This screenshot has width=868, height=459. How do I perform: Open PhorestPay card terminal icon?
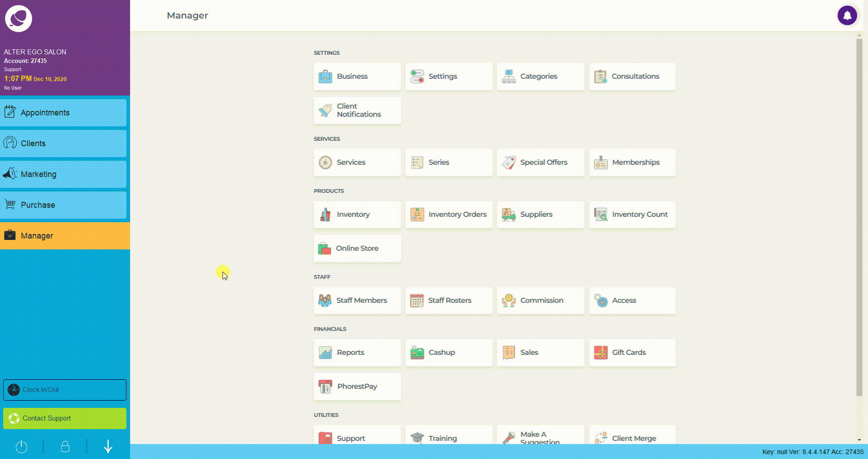(x=325, y=387)
